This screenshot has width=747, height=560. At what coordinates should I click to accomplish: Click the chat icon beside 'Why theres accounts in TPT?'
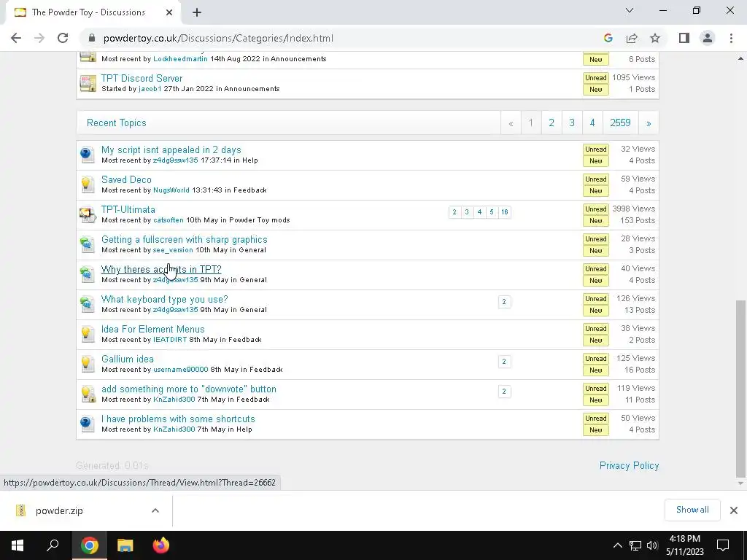point(88,275)
